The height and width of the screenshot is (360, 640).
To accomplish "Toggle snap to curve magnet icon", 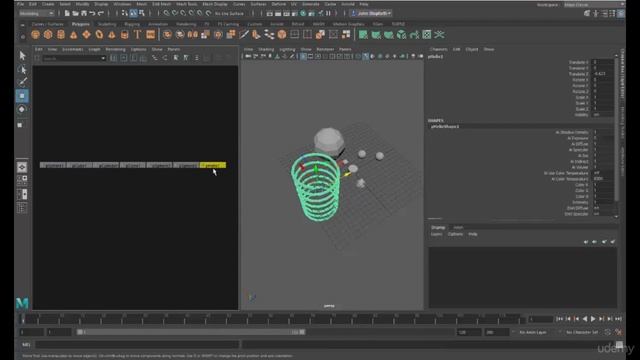I will pos(175,13).
